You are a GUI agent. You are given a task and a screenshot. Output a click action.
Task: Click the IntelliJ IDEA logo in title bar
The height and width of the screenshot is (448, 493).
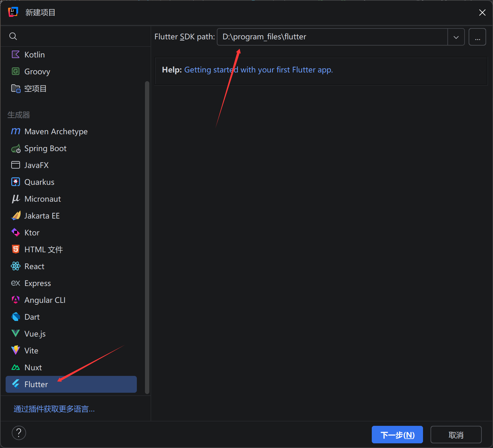(13, 12)
